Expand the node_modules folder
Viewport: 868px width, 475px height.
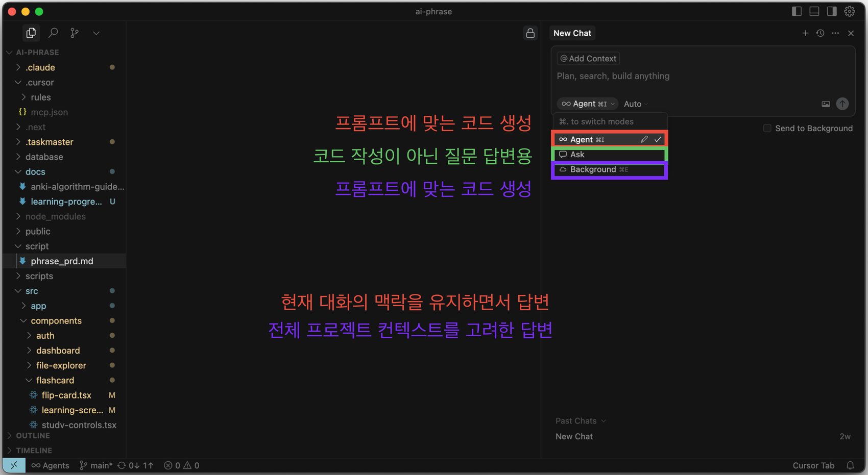pyautogui.click(x=55, y=216)
